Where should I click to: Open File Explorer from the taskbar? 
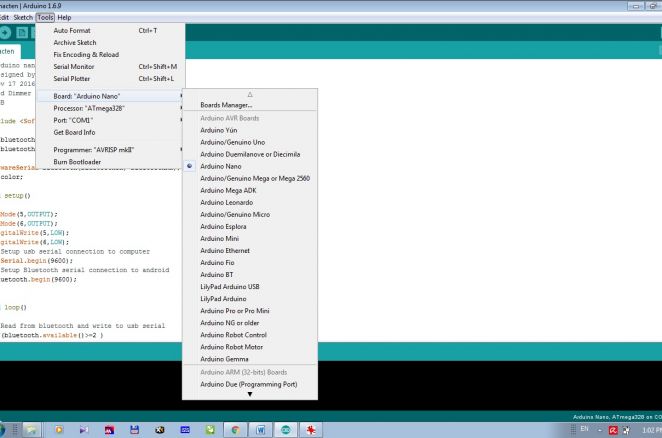click(x=31, y=429)
